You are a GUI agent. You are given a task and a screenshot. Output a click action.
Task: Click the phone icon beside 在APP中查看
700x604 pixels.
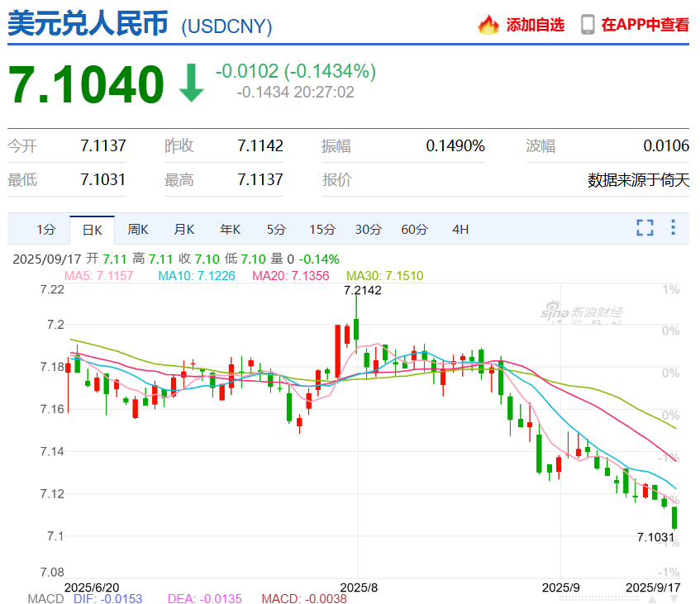point(588,25)
